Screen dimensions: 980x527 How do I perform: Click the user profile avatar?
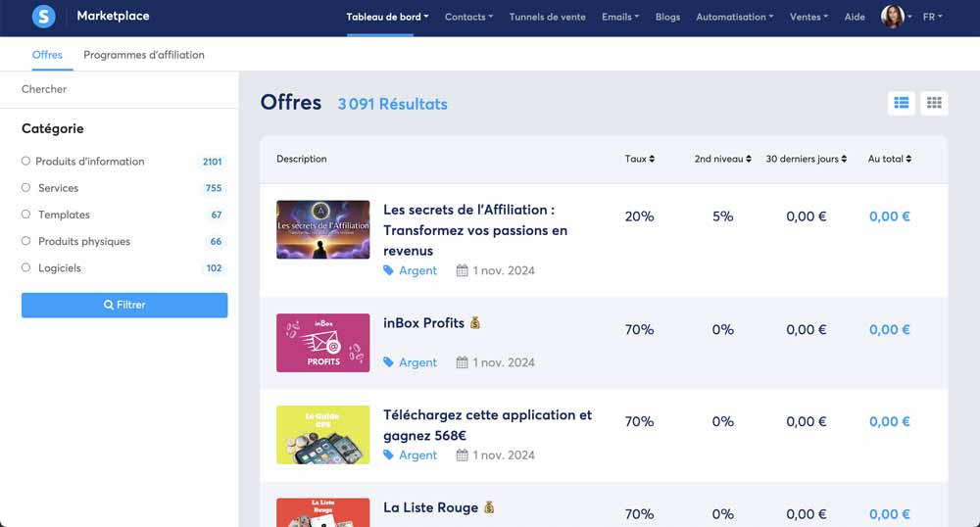(893, 17)
